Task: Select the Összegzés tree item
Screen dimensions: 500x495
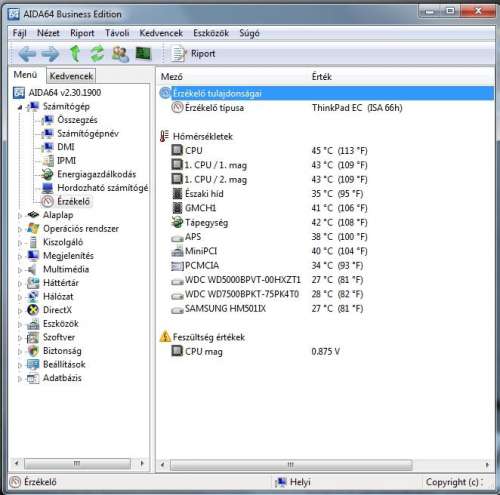Action: click(77, 120)
